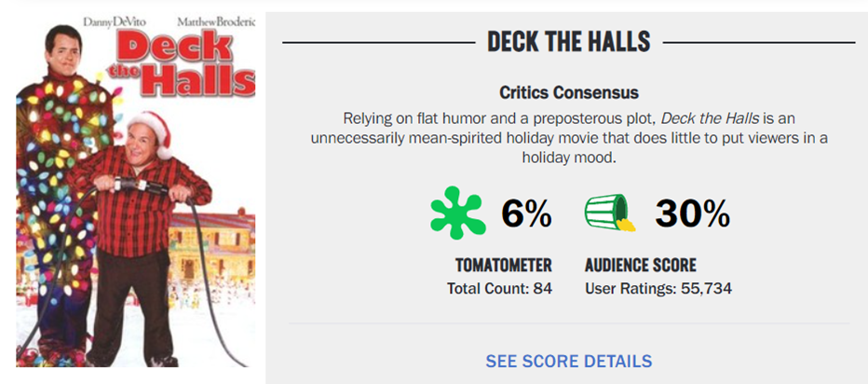This screenshot has width=868, height=384.
Task: Click the Critics Consensus heading
Action: pos(568,92)
